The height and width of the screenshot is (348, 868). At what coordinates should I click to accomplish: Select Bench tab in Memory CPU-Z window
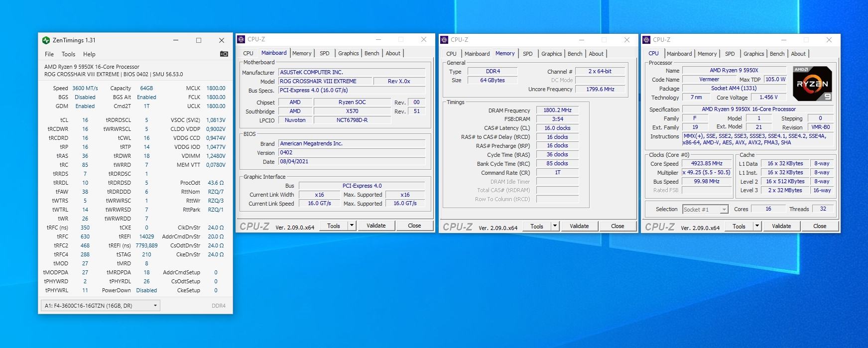click(575, 54)
